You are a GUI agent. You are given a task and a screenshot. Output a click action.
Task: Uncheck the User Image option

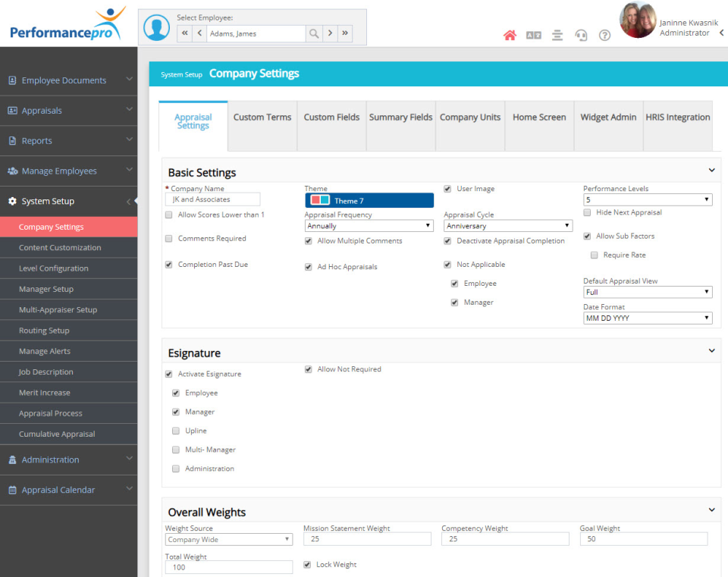point(447,189)
